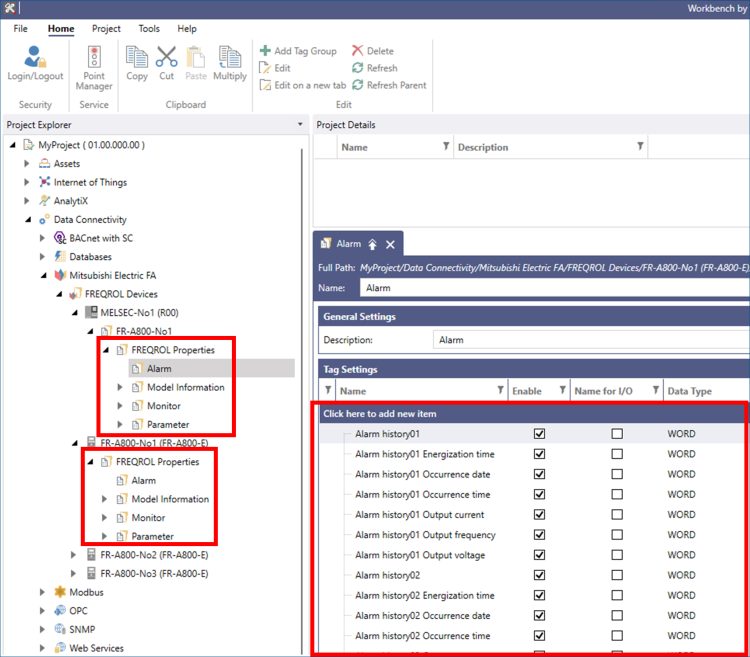Image resolution: width=750 pixels, height=657 pixels.
Task: Click Edit on a new tab icon
Action: click(265, 85)
